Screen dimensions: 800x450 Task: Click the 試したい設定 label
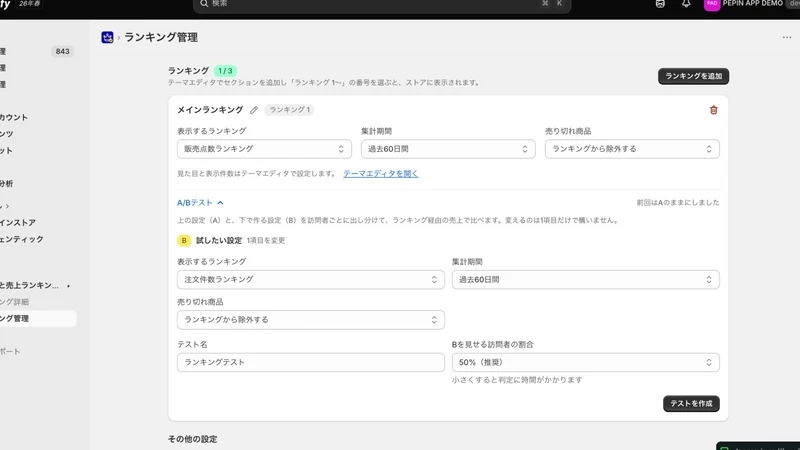(219, 240)
